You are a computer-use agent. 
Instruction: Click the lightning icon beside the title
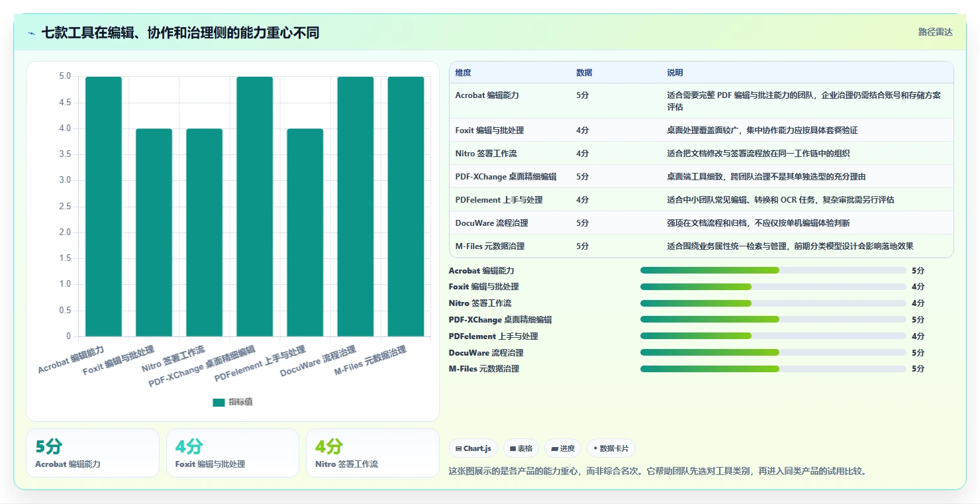(32, 33)
